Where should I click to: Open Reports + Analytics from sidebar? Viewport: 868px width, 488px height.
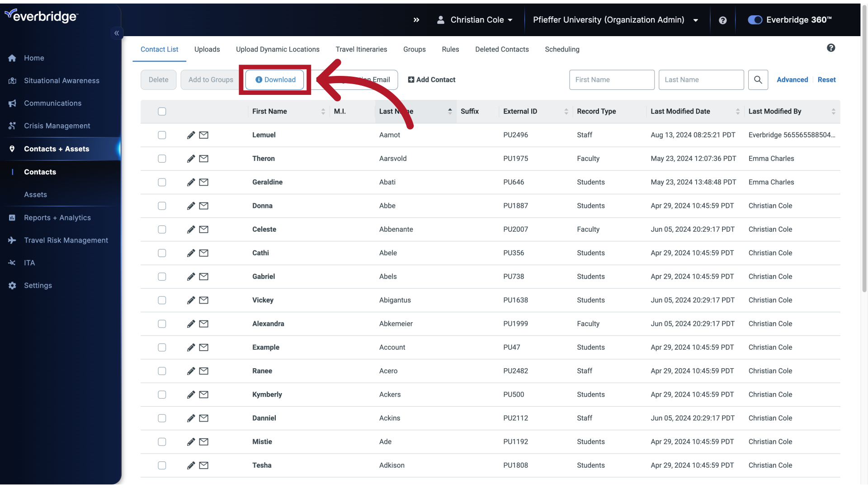[x=57, y=217]
